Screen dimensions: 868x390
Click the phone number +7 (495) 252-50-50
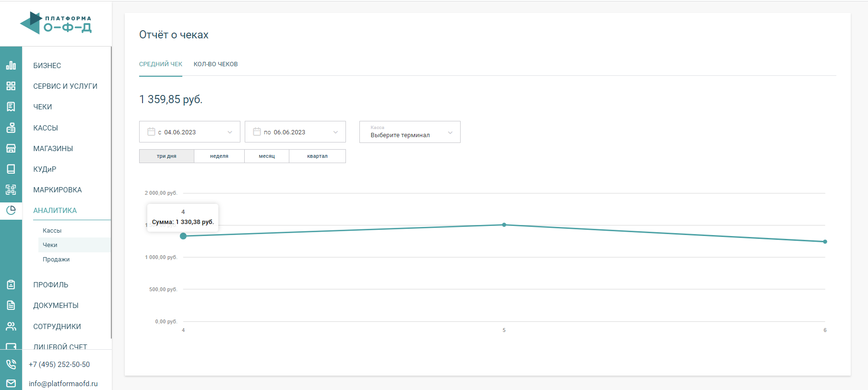(x=59, y=365)
